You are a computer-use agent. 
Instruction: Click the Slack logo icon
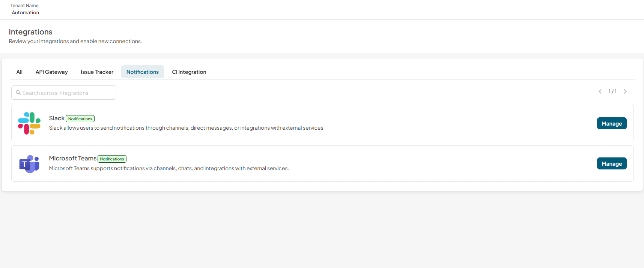coord(29,123)
